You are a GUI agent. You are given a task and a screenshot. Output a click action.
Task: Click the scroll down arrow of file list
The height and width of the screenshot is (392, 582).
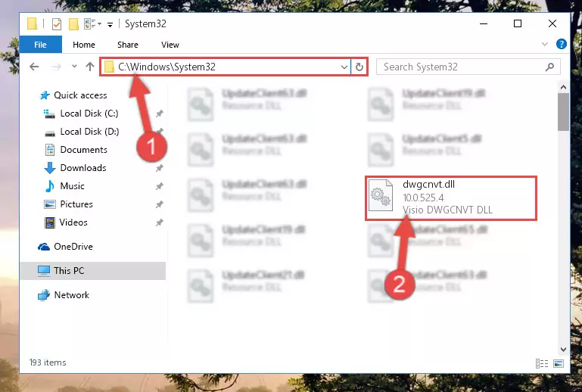[x=563, y=350]
